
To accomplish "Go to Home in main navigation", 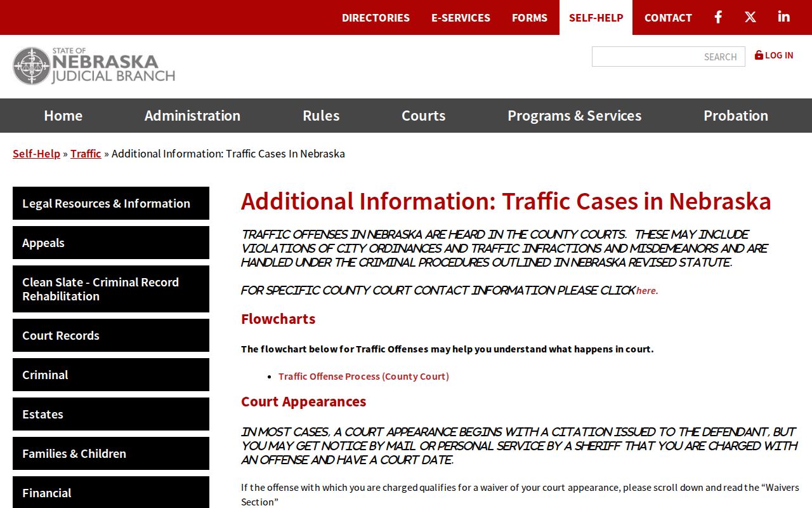I will pos(63,116).
